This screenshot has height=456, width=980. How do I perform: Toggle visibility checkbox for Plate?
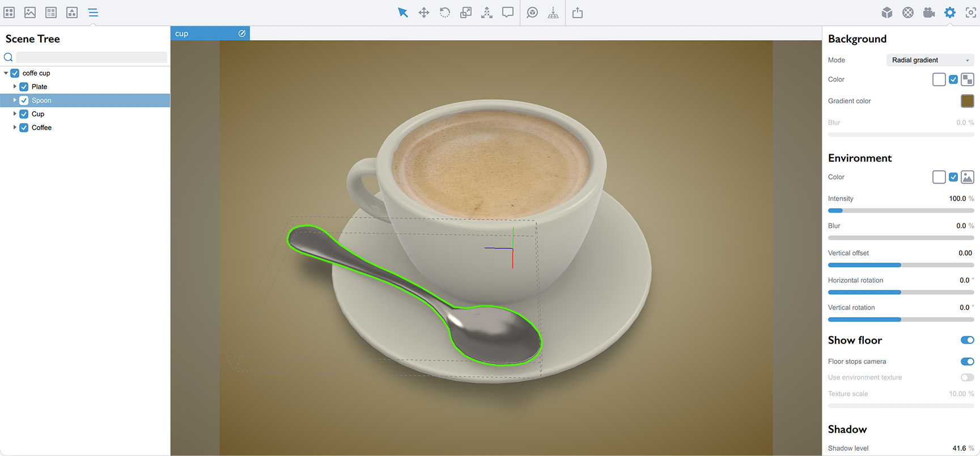[x=24, y=87]
